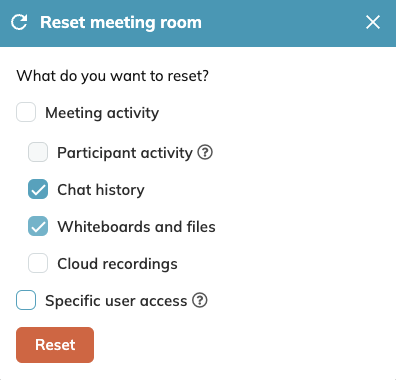Enable the Meeting activity checkbox
This screenshot has height=380, width=396.
(26, 112)
